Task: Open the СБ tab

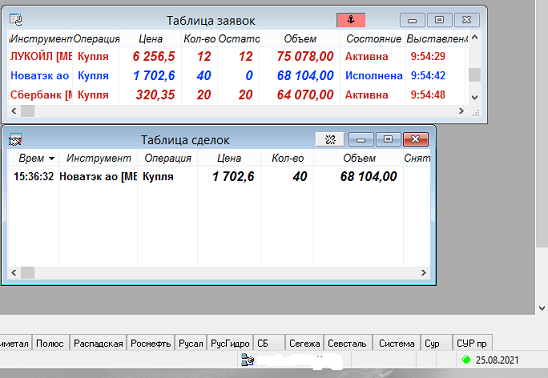Action: 269,343
